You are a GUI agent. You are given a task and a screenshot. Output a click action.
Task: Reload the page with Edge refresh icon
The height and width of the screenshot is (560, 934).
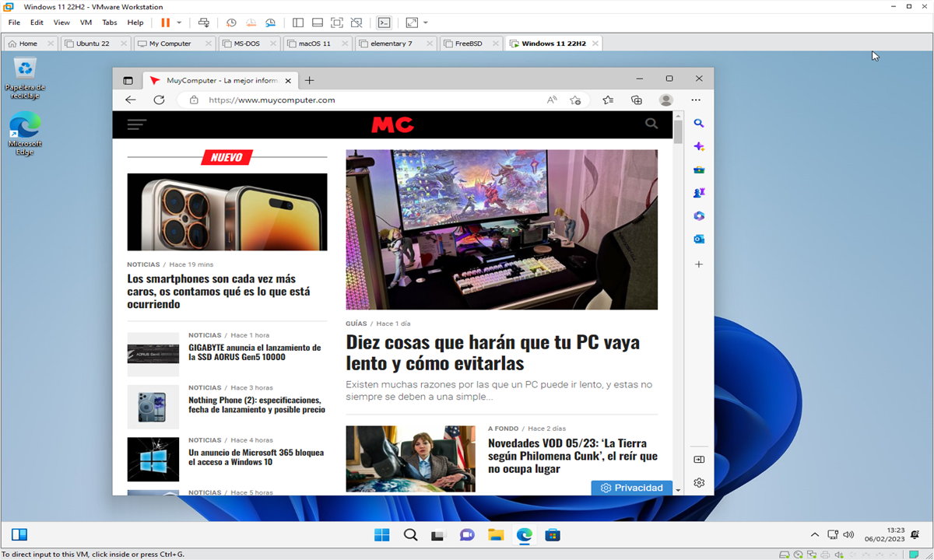pos(159,100)
